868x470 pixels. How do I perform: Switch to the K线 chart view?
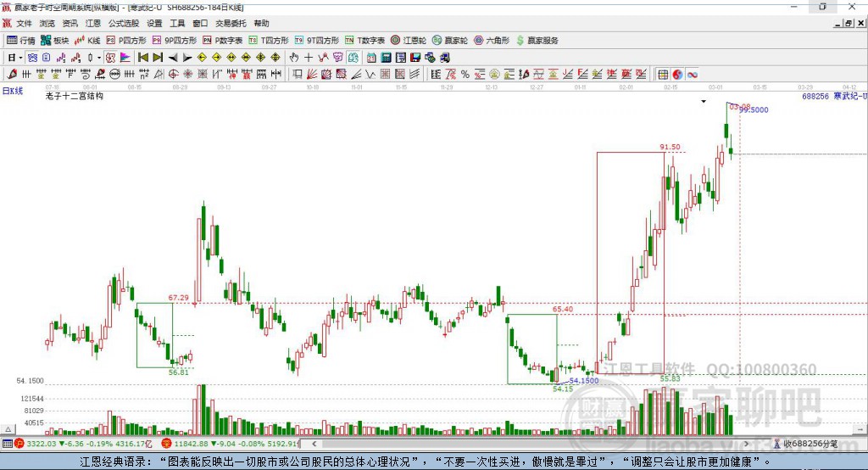87,41
